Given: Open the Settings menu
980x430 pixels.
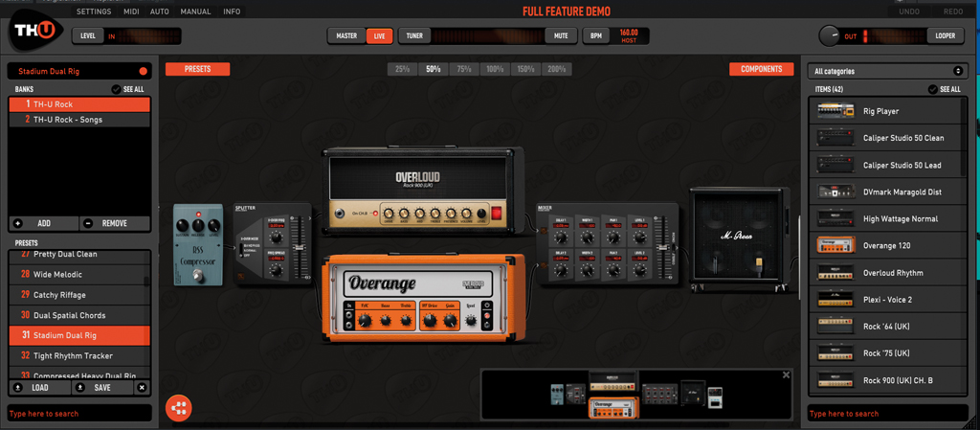Looking at the screenshot, I should (x=94, y=11).
